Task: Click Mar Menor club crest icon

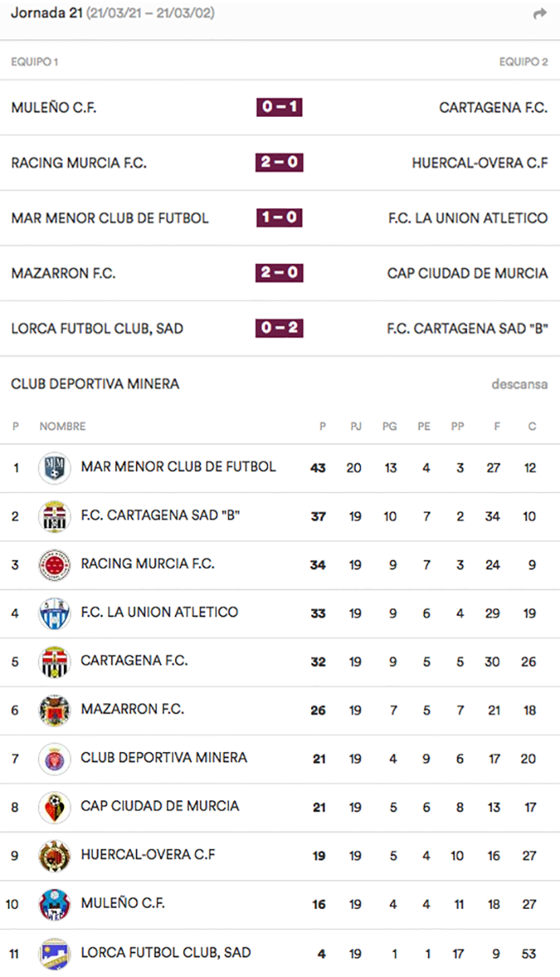Action: [x=54, y=468]
